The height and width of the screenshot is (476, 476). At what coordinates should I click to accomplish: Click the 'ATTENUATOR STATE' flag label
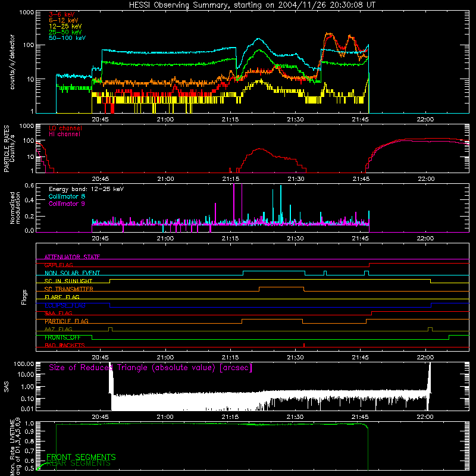tap(72, 257)
